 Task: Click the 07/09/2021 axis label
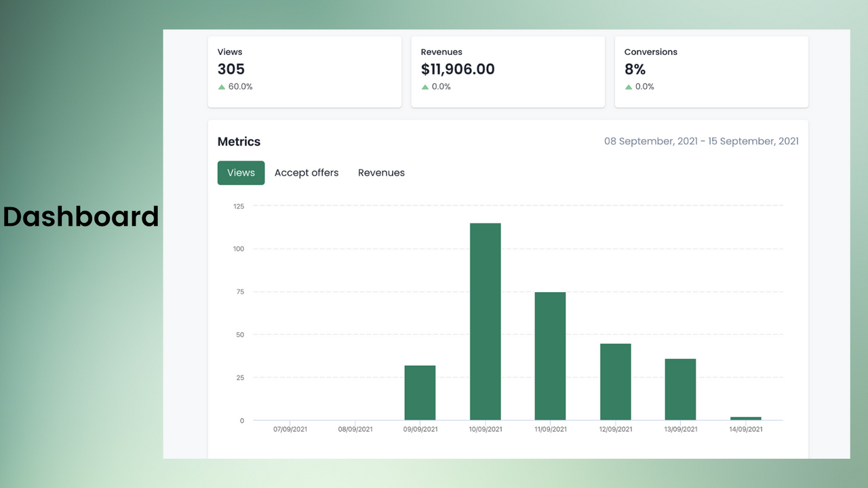(290, 428)
